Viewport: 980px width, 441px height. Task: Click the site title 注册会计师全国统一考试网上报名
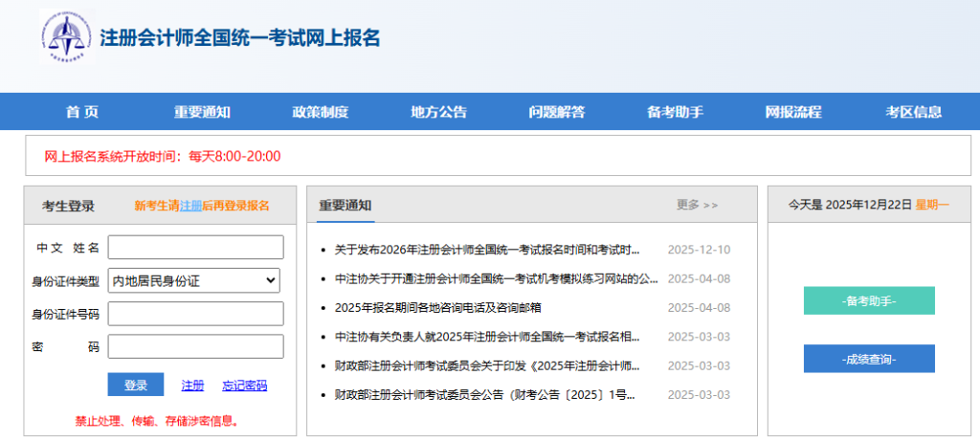coord(239,37)
